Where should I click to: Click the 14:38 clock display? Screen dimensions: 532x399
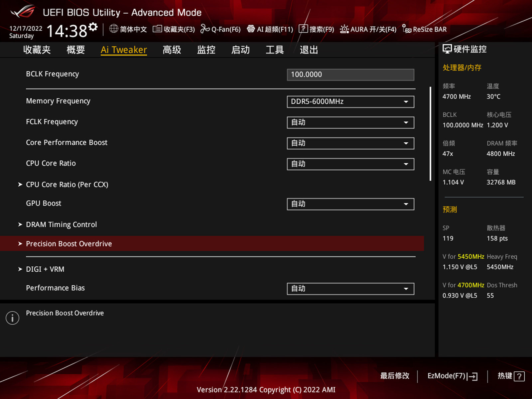[x=67, y=31]
